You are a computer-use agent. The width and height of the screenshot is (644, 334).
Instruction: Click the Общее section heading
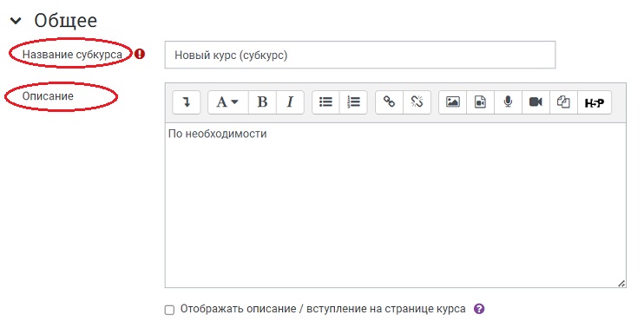coord(65,21)
